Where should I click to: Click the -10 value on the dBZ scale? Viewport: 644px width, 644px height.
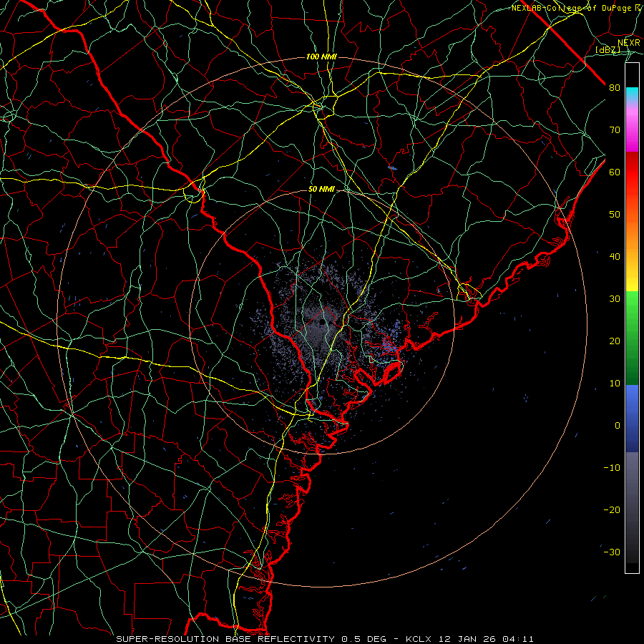[x=612, y=468]
